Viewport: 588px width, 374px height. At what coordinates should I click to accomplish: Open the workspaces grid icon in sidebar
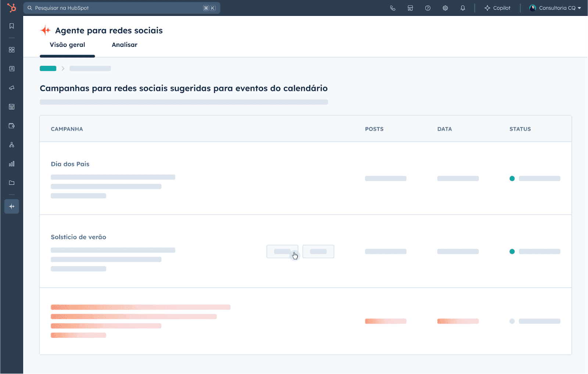[x=12, y=50]
